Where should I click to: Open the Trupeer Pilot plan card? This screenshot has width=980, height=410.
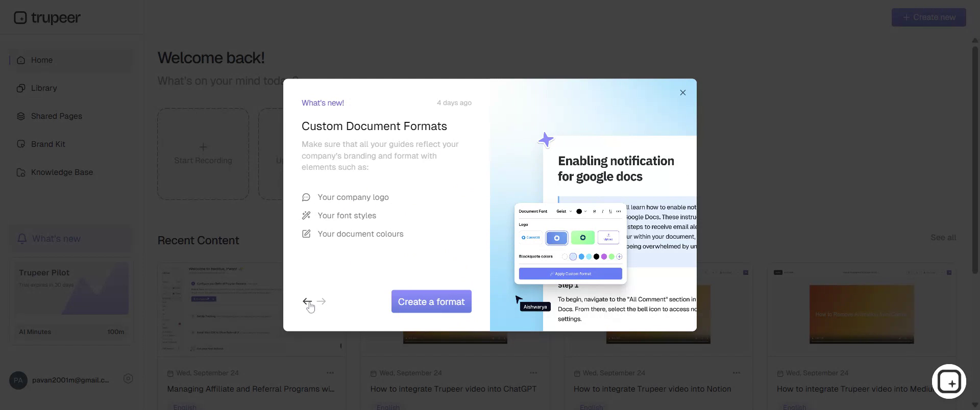pos(71,302)
